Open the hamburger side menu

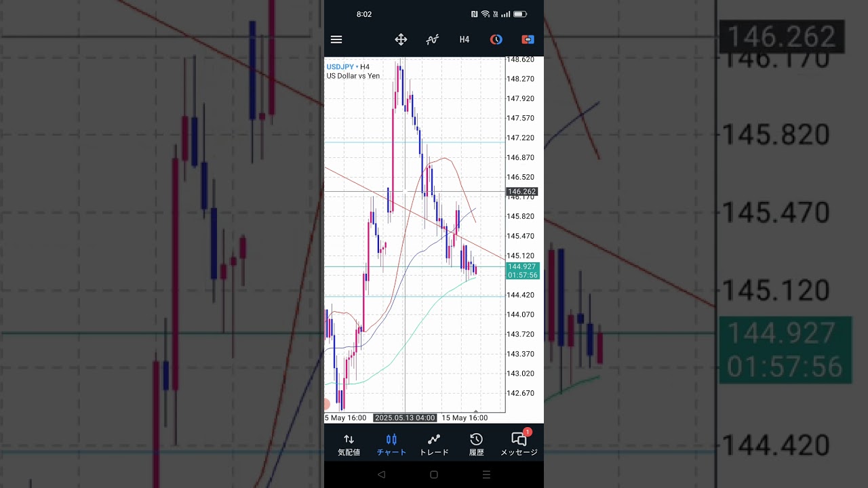point(336,39)
